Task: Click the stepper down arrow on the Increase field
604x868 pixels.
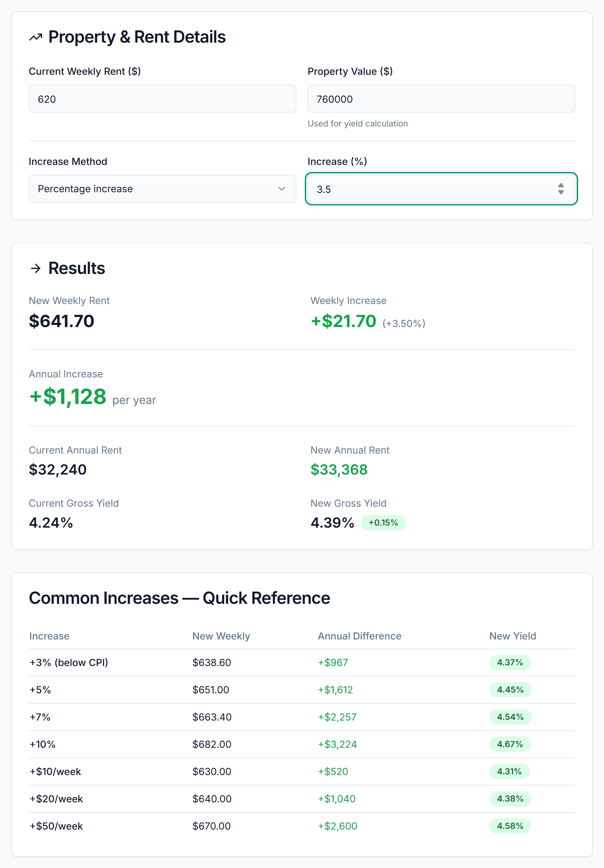Action: pyautogui.click(x=561, y=193)
